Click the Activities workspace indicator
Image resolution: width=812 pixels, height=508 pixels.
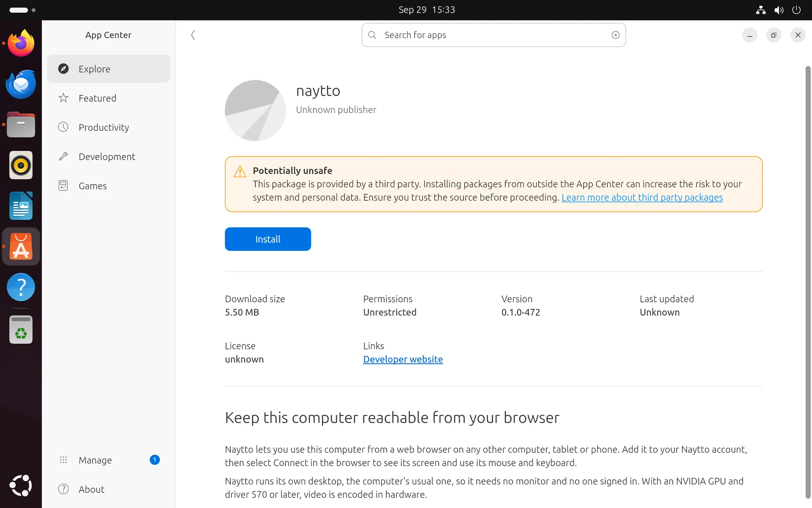point(22,10)
